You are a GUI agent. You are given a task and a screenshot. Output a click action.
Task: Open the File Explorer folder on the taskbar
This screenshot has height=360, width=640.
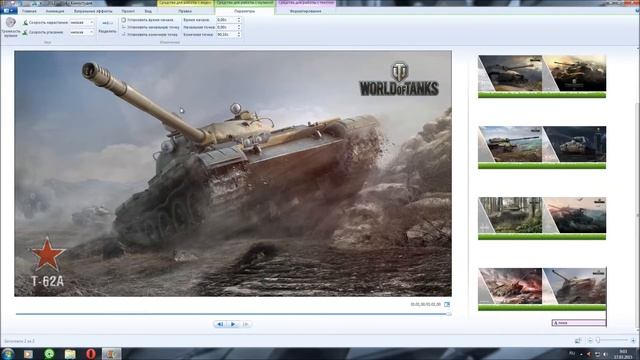[70, 354]
